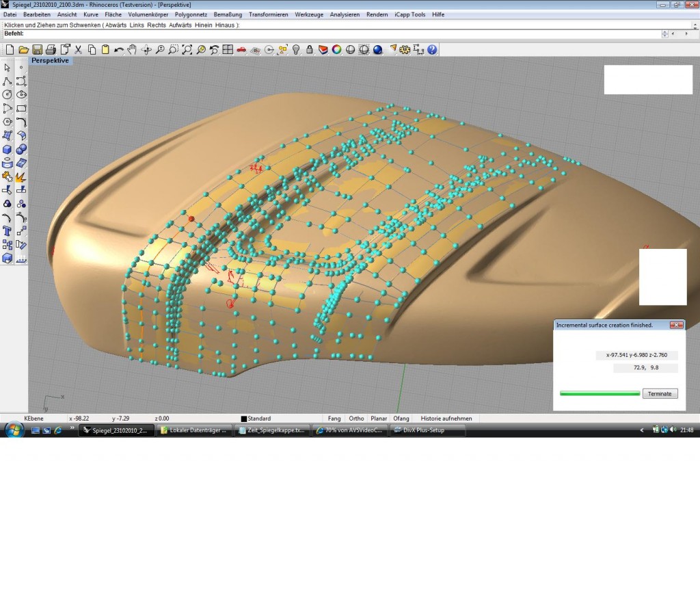This screenshot has width=700, height=595.
Task: Select the Text object tool
Action: (8, 231)
